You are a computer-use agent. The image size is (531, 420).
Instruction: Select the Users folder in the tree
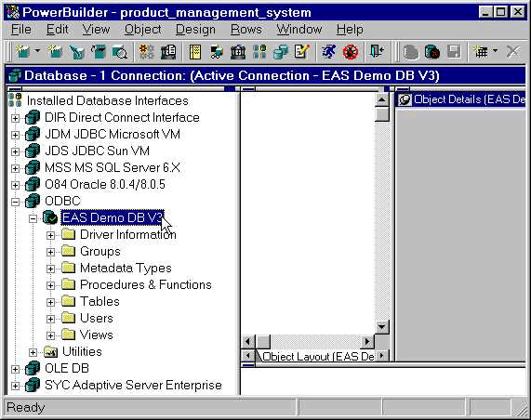[96, 318]
